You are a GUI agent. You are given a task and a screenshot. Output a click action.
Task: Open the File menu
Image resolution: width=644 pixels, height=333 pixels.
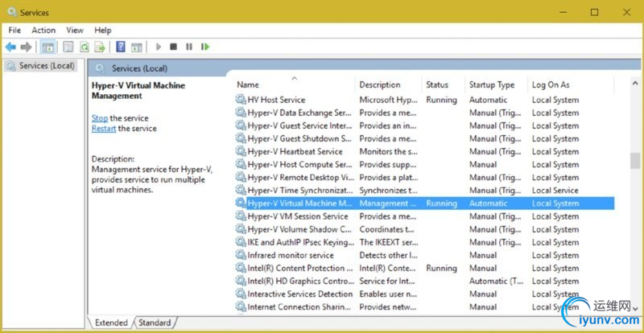pos(14,31)
